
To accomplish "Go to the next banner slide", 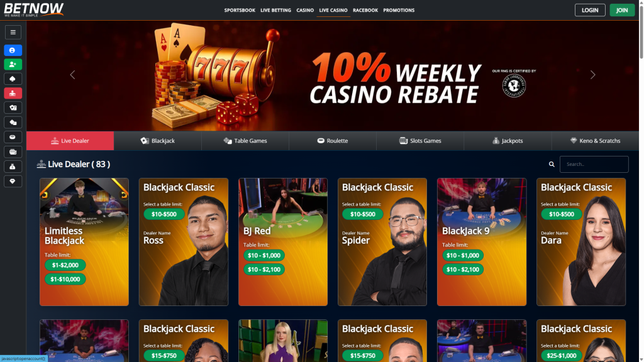I will click(592, 75).
